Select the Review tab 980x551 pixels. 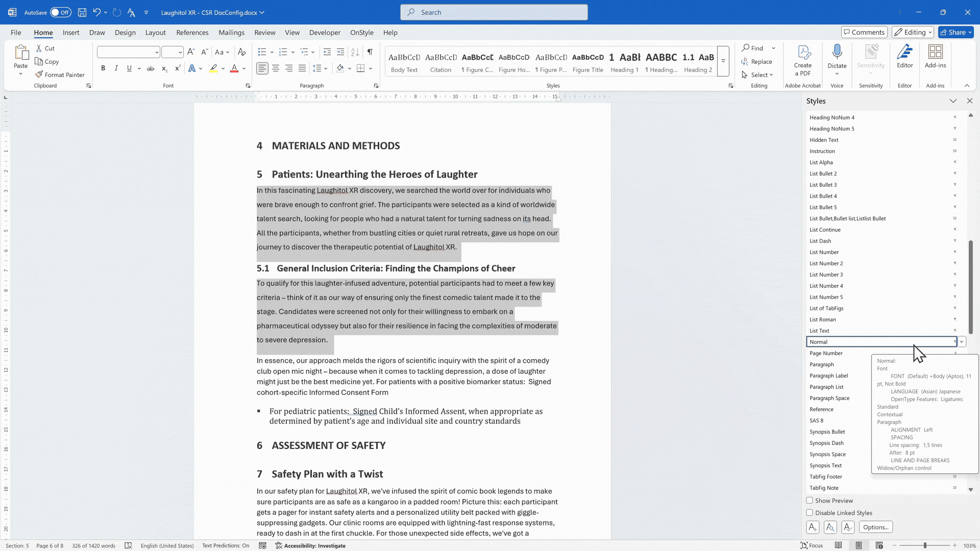pyautogui.click(x=265, y=32)
